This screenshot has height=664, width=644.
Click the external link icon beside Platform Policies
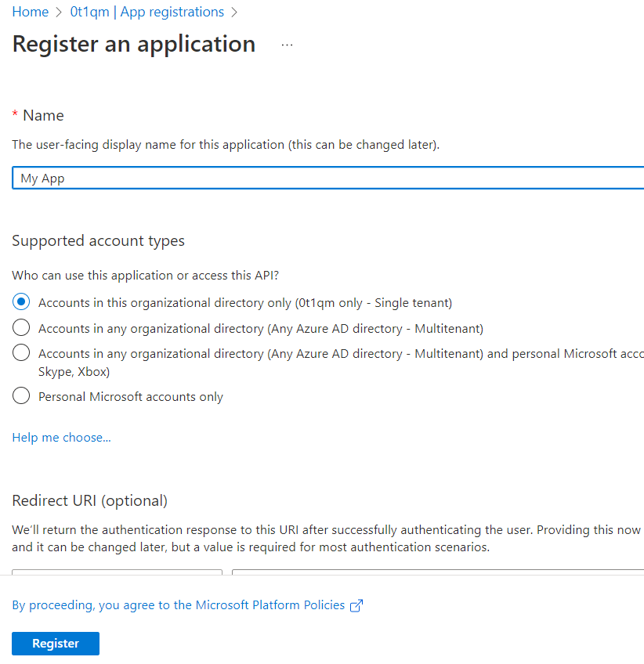pos(356,605)
